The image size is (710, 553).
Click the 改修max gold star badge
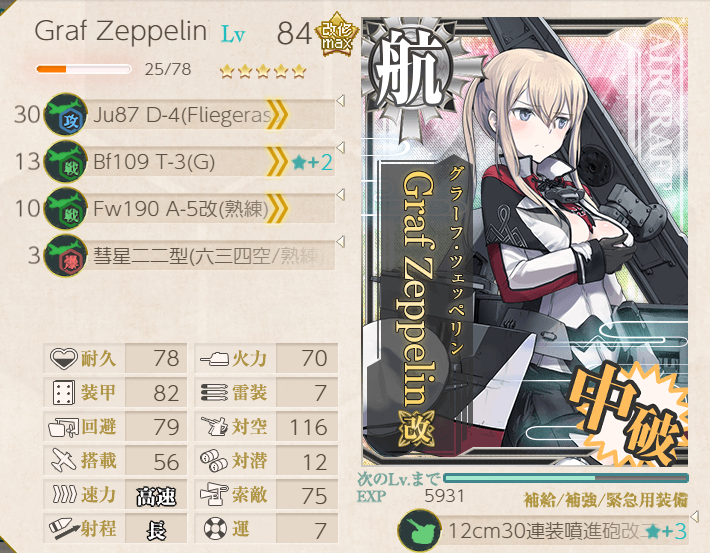337,35
